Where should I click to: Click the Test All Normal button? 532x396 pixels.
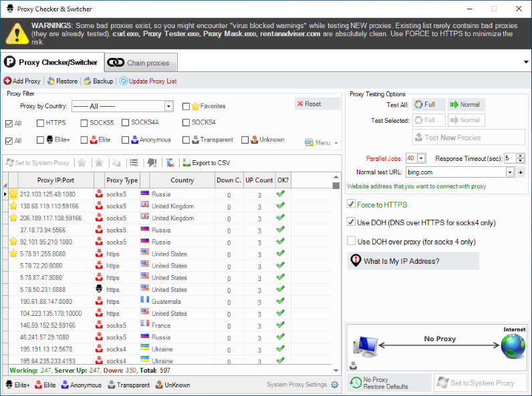(467, 104)
